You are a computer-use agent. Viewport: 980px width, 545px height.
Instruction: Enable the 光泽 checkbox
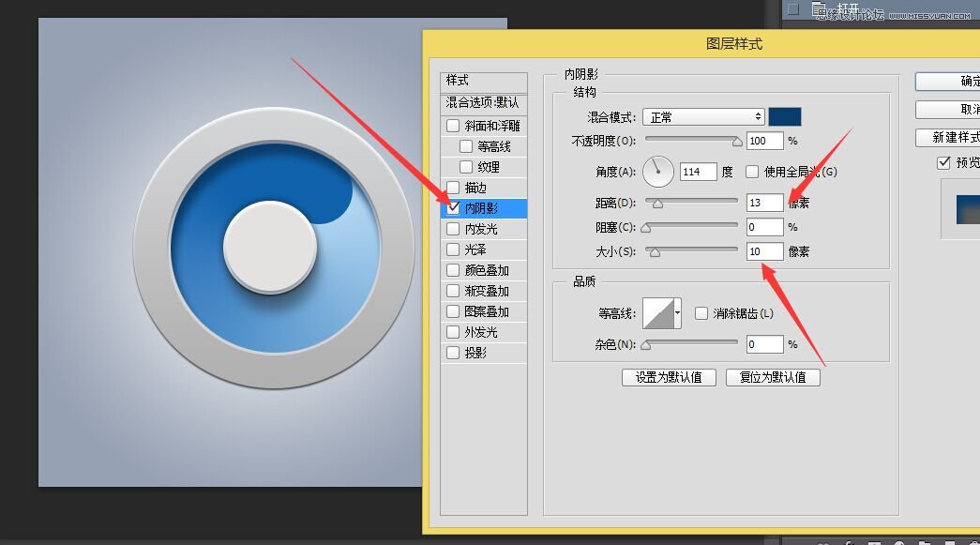click(453, 250)
